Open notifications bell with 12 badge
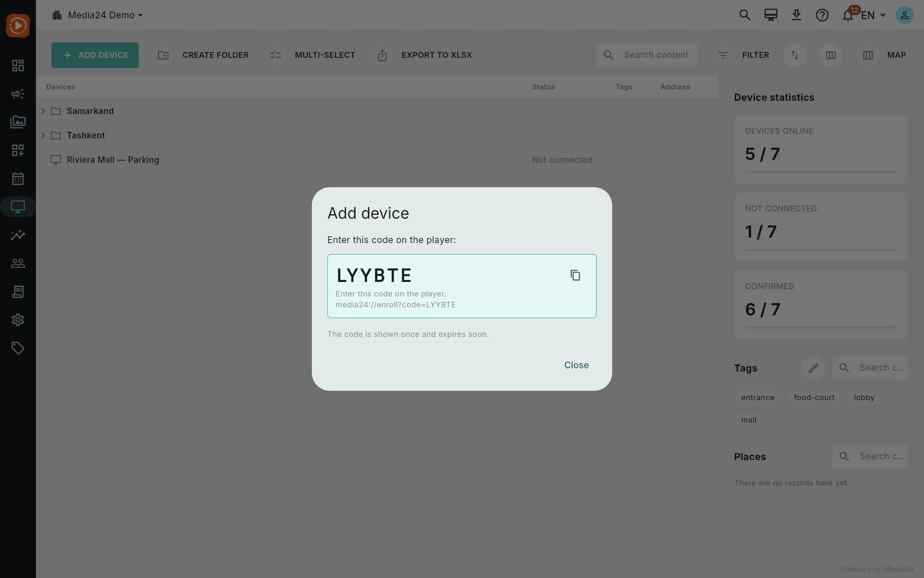The height and width of the screenshot is (578, 924). (848, 15)
